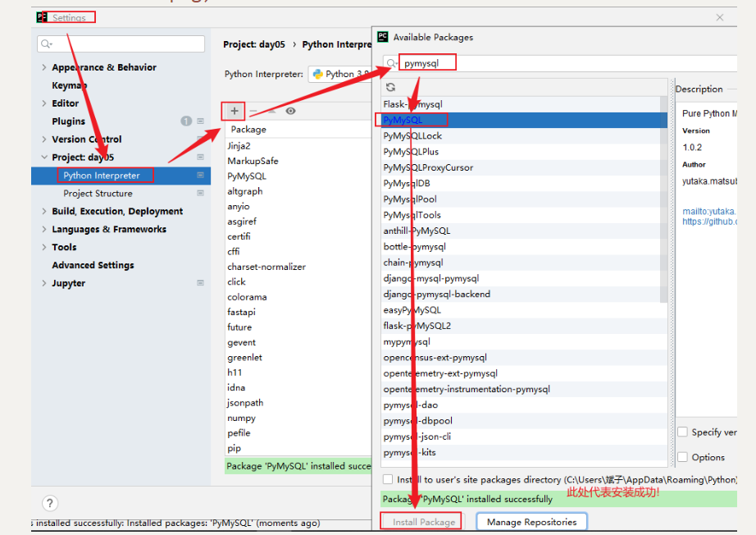The image size is (756, 535).
Task: Select charset-normalizer installed package
Action: [298, 267]
